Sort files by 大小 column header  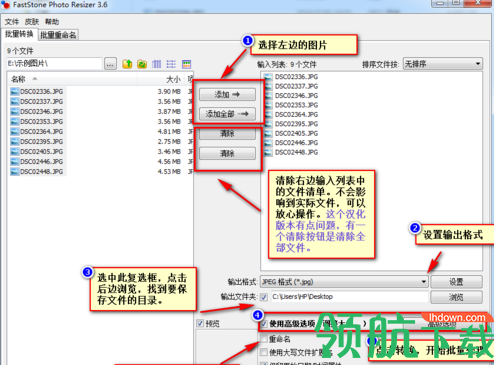pyautogui.click(x=173, y=79)
